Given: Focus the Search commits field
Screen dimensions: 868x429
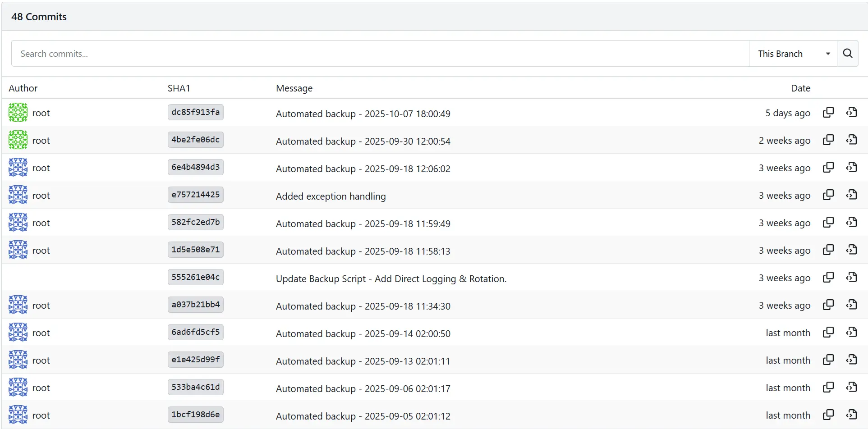Looking at the screenshot, I should tap(380, 54).
